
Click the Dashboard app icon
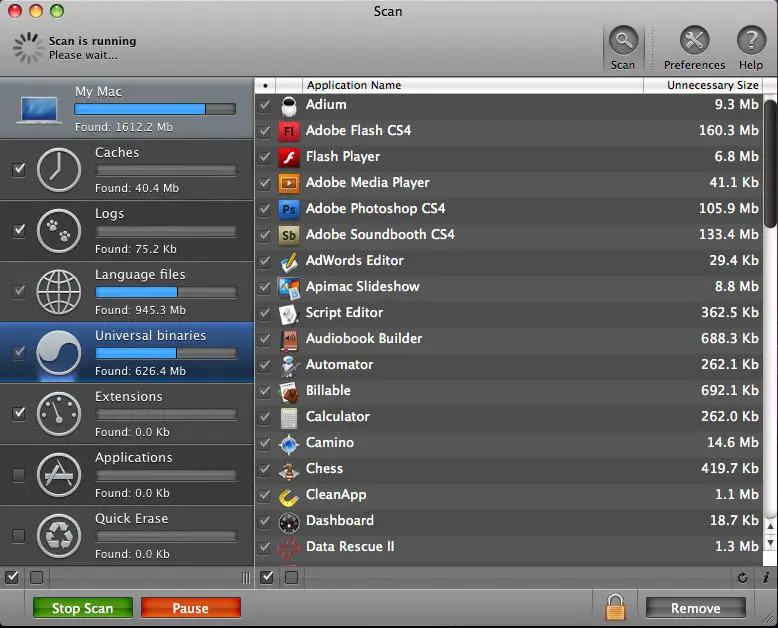[289, 521]
